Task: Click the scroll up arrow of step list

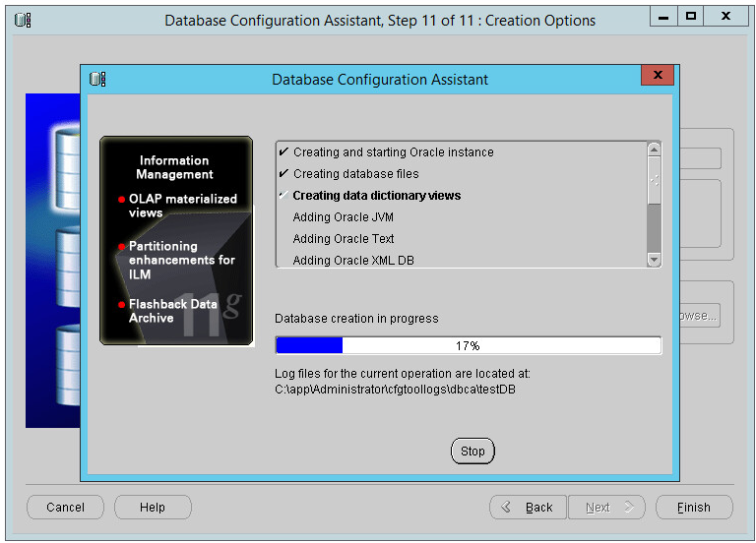Action: [654, 150]
